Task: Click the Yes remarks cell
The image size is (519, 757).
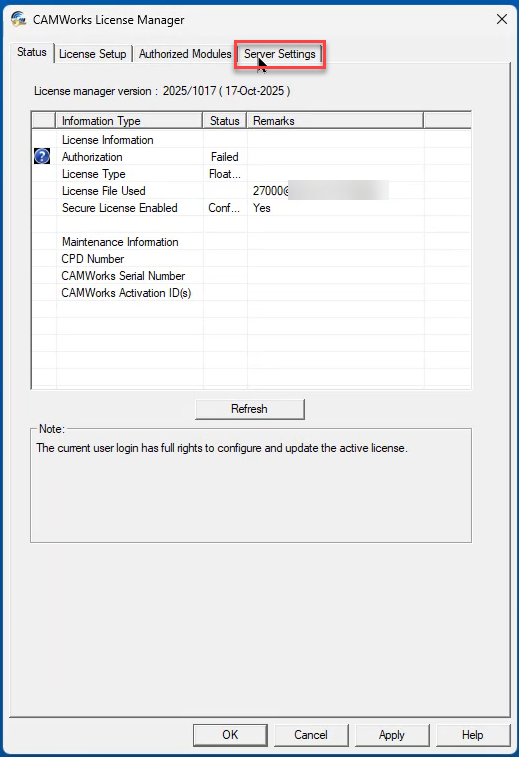Action: [262, 208]
